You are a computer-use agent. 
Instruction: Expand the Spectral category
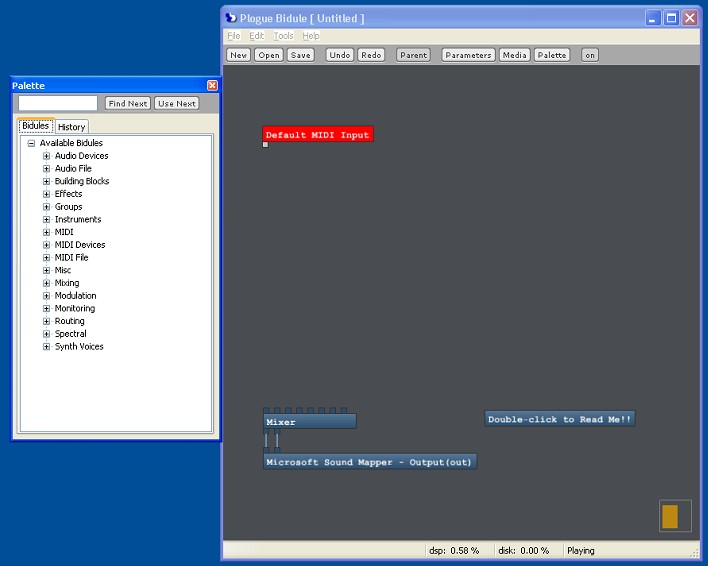47,334
